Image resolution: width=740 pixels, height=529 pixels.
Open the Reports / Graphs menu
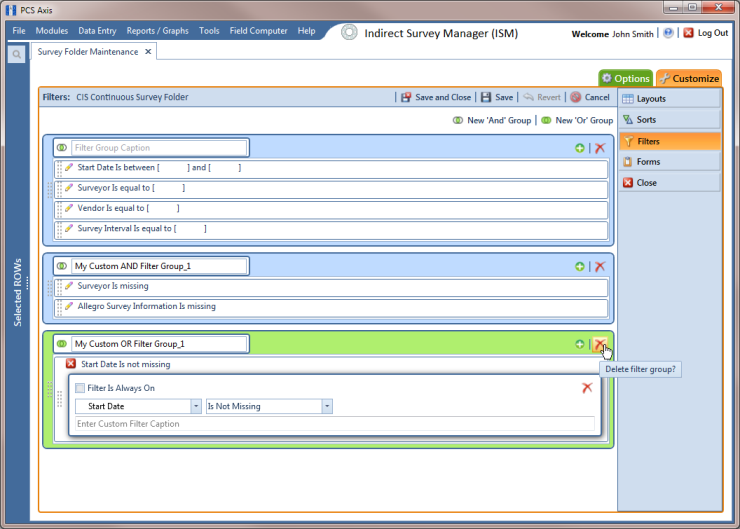tap(158, 31)
